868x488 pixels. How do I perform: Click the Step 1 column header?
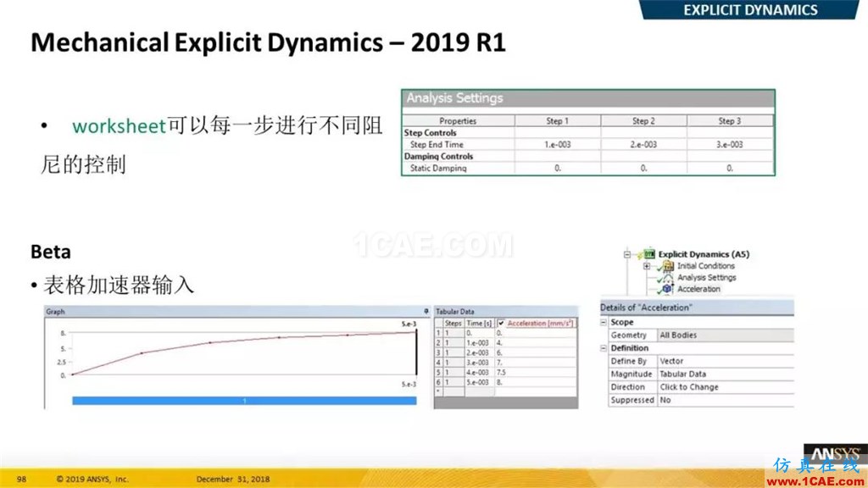pyautogui.click(x=558, y=120)
